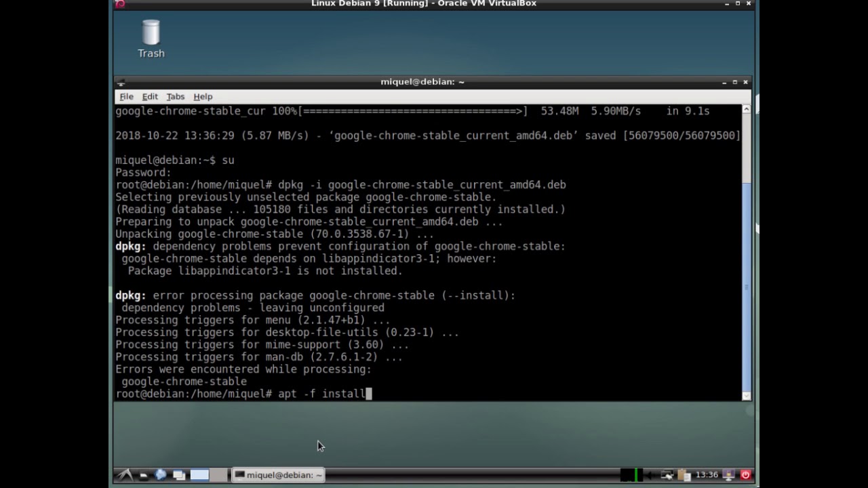The image size is (868, 488).
Task: Launch the web browser globe icon
Action: [161, 475]
